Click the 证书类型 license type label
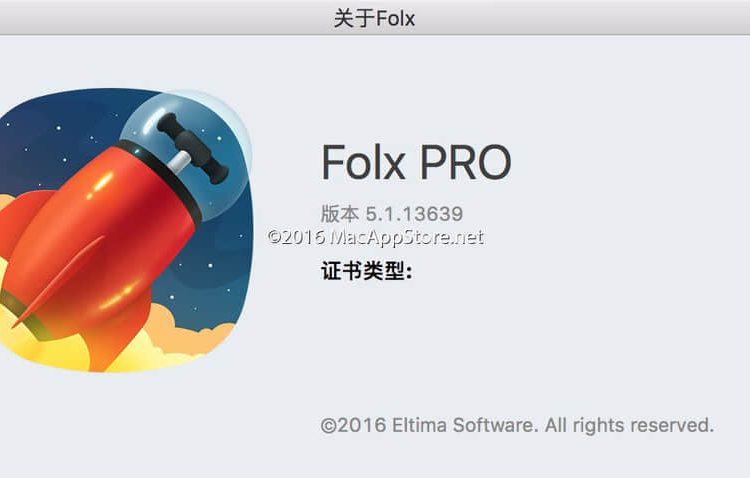 366,271
